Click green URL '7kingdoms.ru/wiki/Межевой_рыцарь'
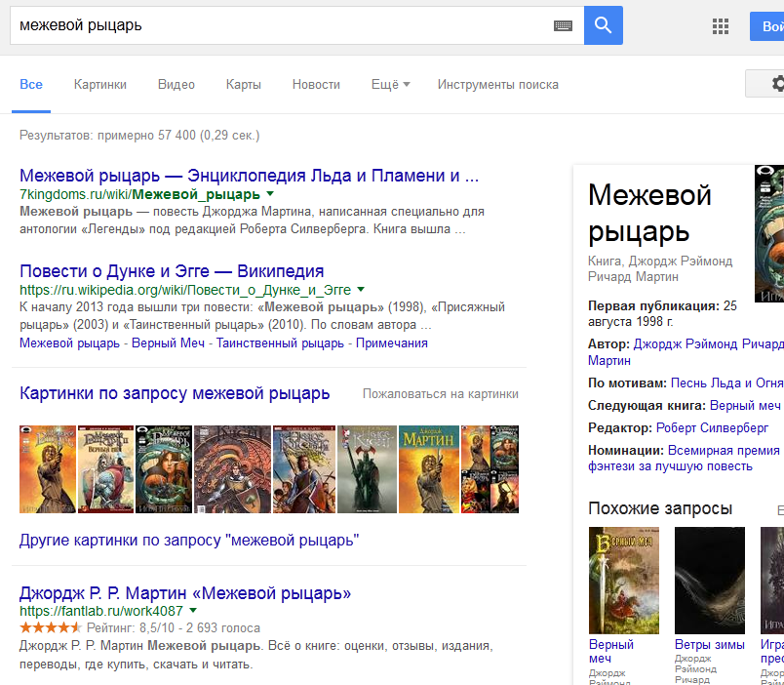 pos(139,194)
